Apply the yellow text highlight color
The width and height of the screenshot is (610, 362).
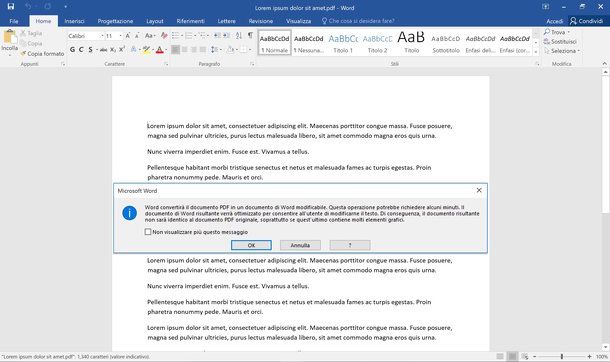pos(146,49)
